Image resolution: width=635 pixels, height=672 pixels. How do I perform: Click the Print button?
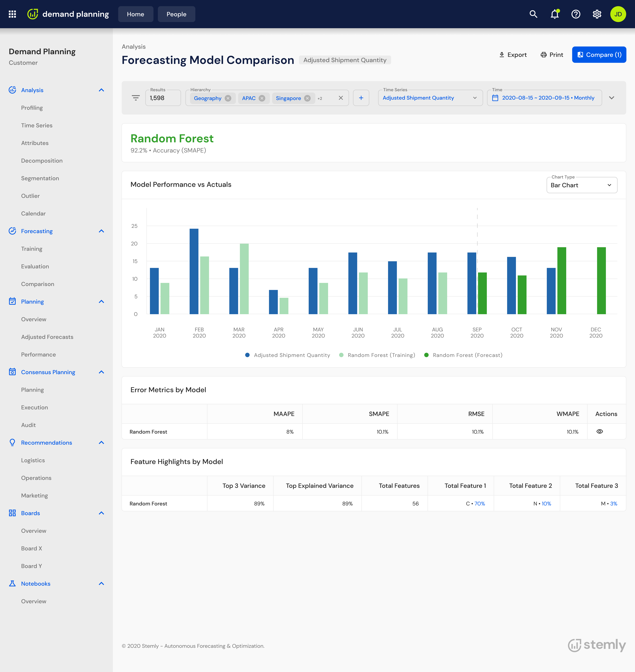[x=552, y=55]
